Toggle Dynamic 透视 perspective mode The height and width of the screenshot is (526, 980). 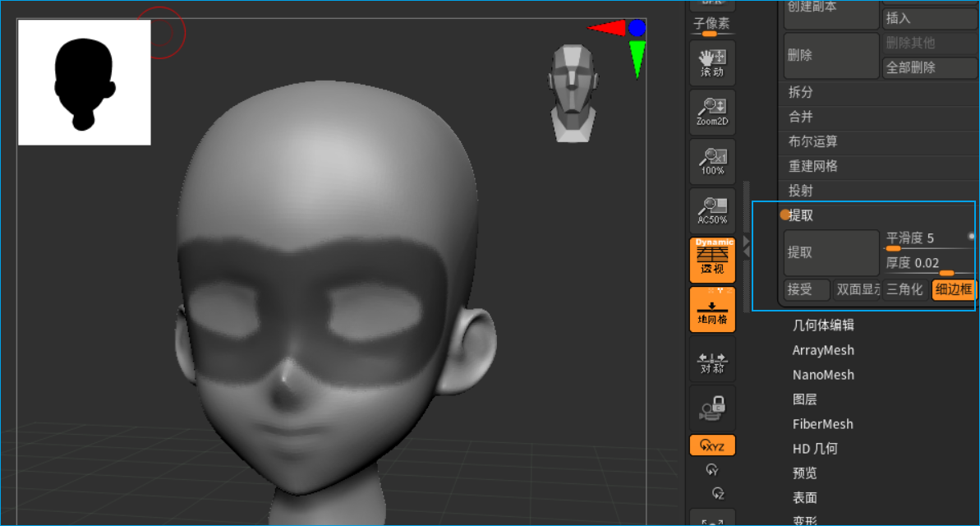pyautogui.click(x=712, y=261)
